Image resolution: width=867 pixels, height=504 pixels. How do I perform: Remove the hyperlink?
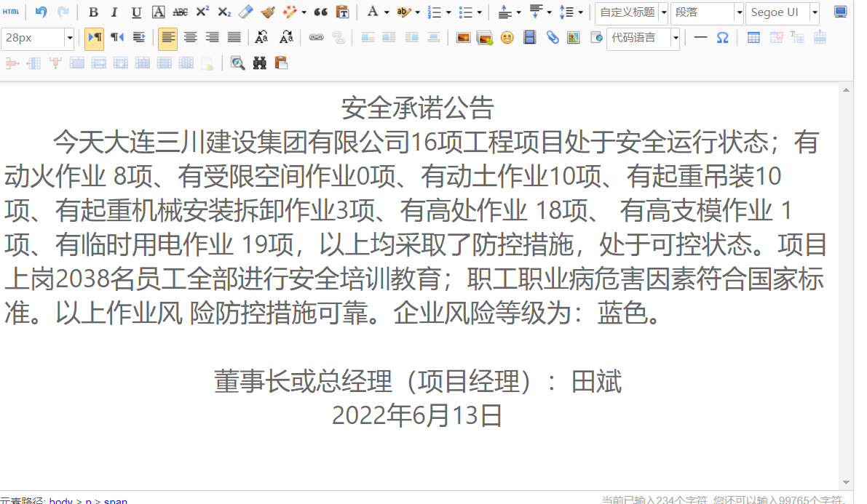click(x=339, y=37)
